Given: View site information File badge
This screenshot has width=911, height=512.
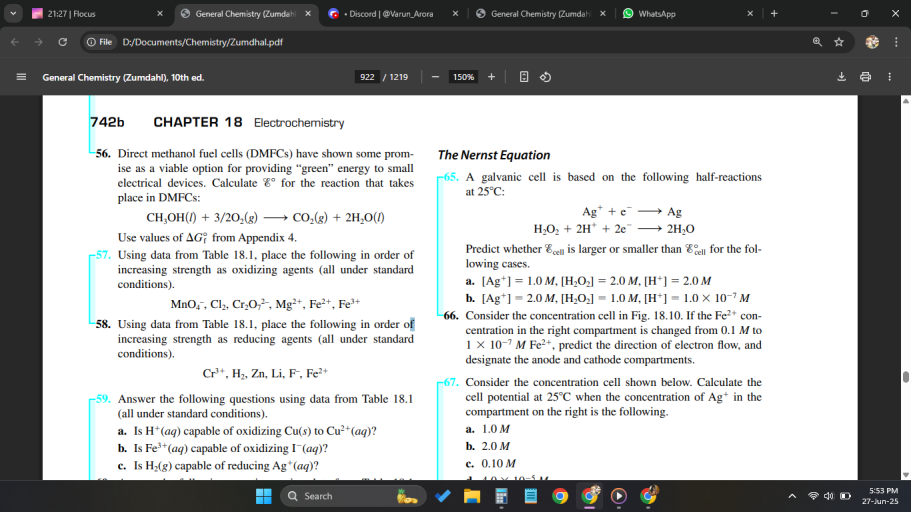Looking at the screenshot, I should (x=99, y=42).
